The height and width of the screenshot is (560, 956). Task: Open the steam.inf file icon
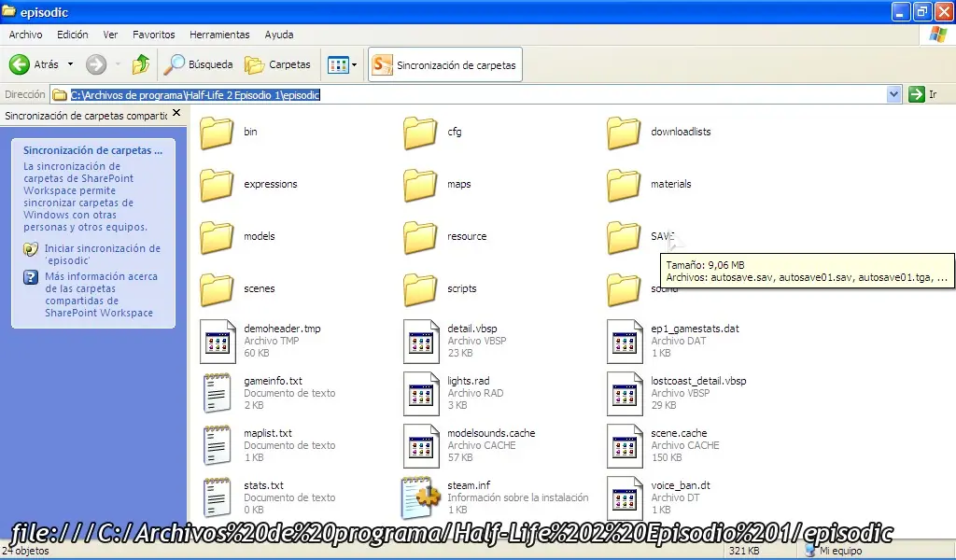tap(420, 497)
